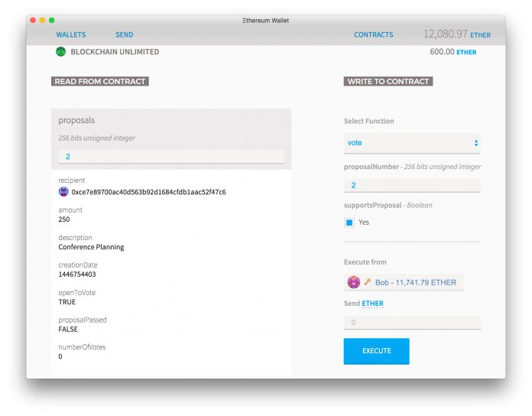532x416 pixels.
Task: Click the recipient address identicon
Action: coord(63,192)
